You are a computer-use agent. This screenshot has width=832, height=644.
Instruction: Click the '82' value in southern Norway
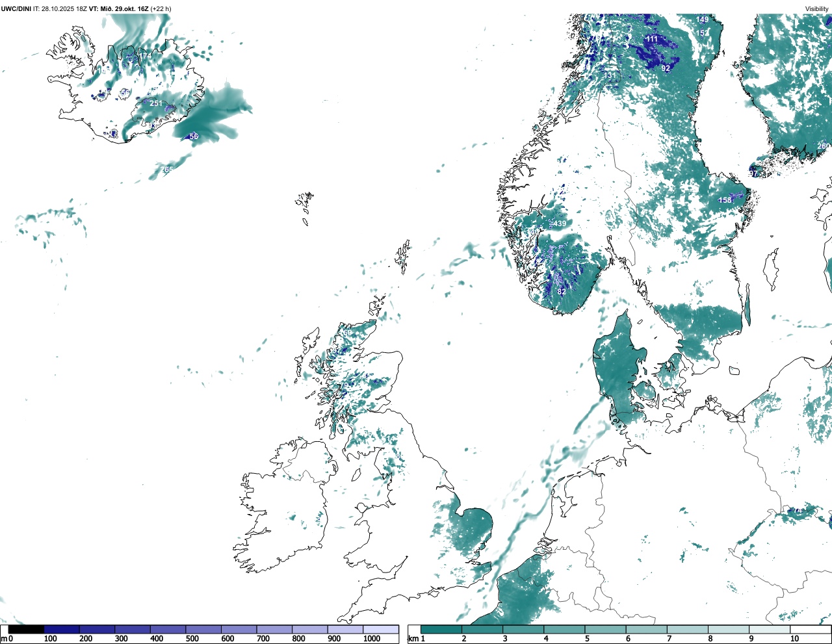(x=562, y=292)
